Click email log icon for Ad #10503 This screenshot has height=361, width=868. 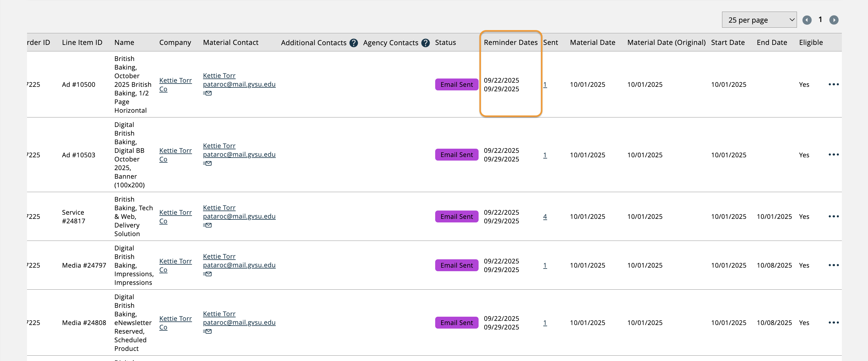click(207, 164)
